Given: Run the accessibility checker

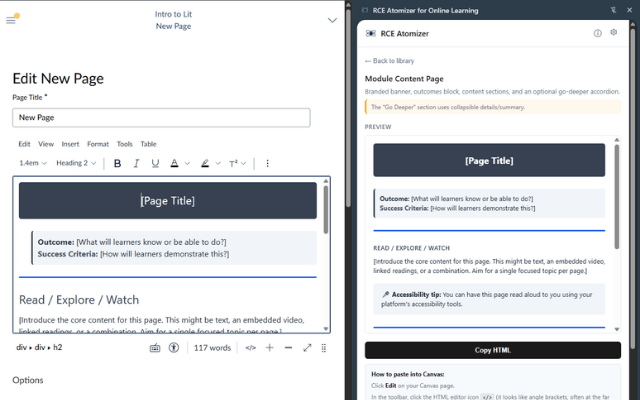Looking at the screenshot, I should click(x=173, y=348).
